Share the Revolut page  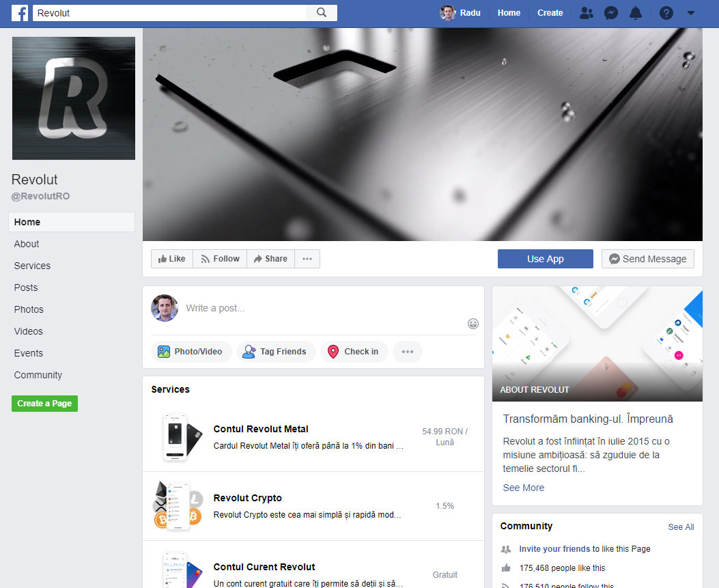(270, 259)
